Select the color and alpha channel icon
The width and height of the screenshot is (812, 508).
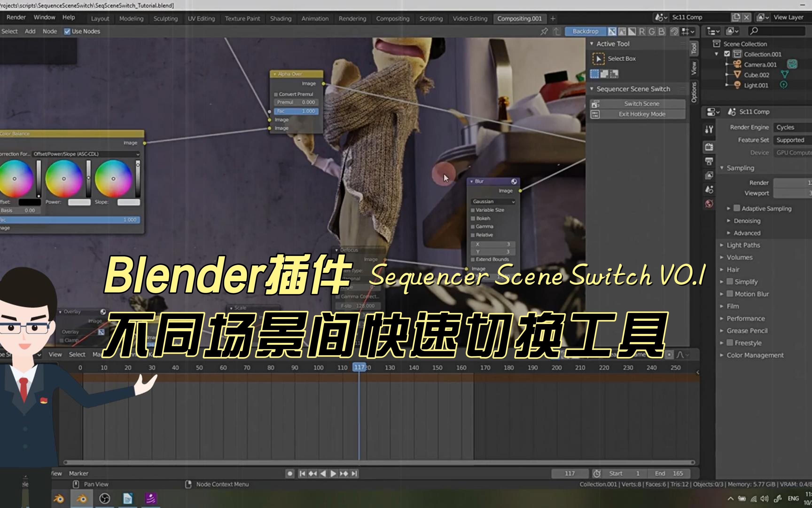612,32
